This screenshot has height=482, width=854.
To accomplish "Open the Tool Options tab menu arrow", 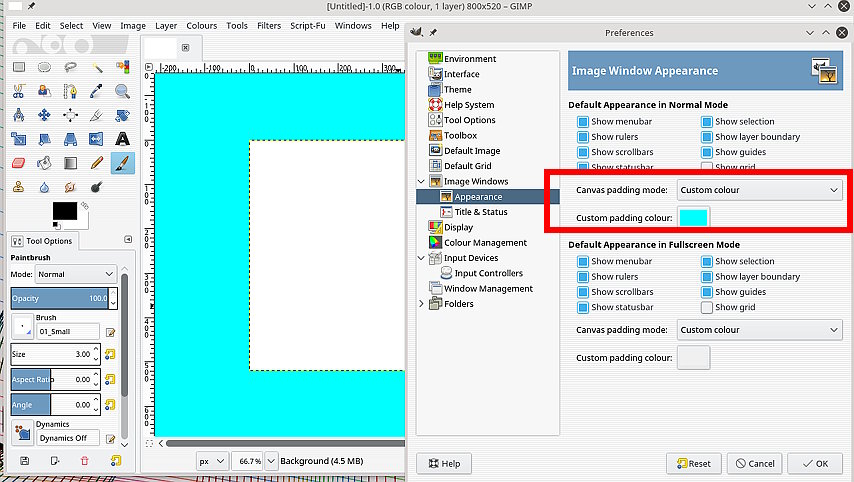I will [x=128, y=240].
